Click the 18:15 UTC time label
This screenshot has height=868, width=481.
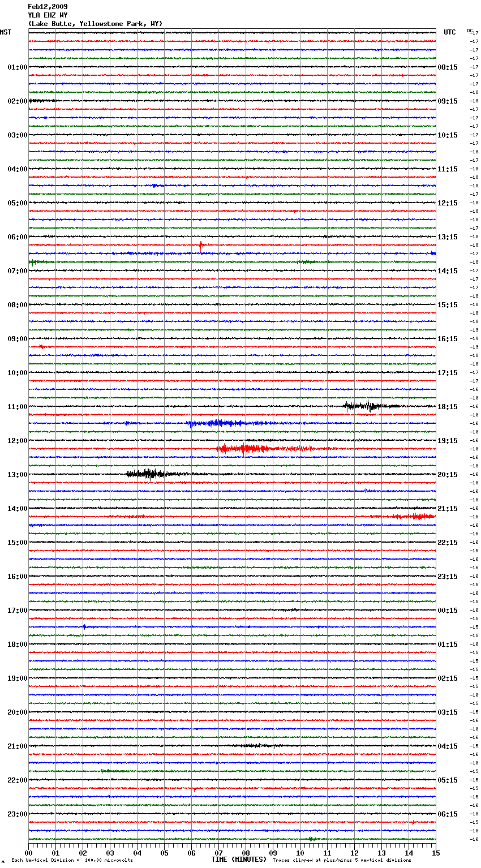pyautogui.click(x=448, y=407)
